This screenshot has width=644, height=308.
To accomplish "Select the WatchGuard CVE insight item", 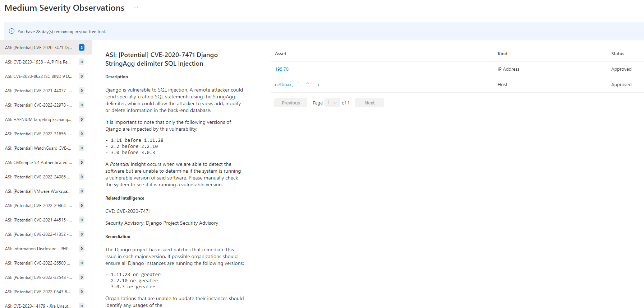I will point(38,148).
